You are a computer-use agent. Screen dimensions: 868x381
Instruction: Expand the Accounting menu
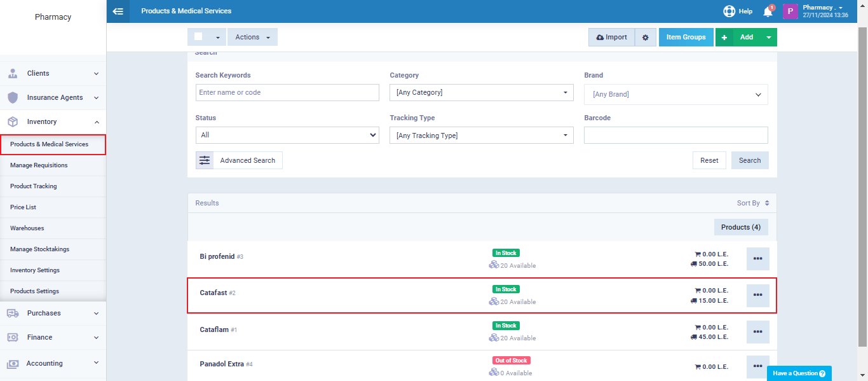click(x=96, y=363)
